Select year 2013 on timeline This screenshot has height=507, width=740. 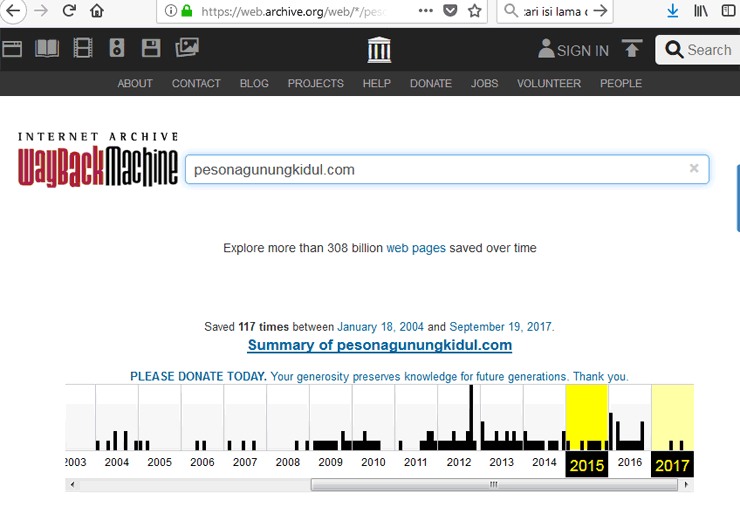501,462
